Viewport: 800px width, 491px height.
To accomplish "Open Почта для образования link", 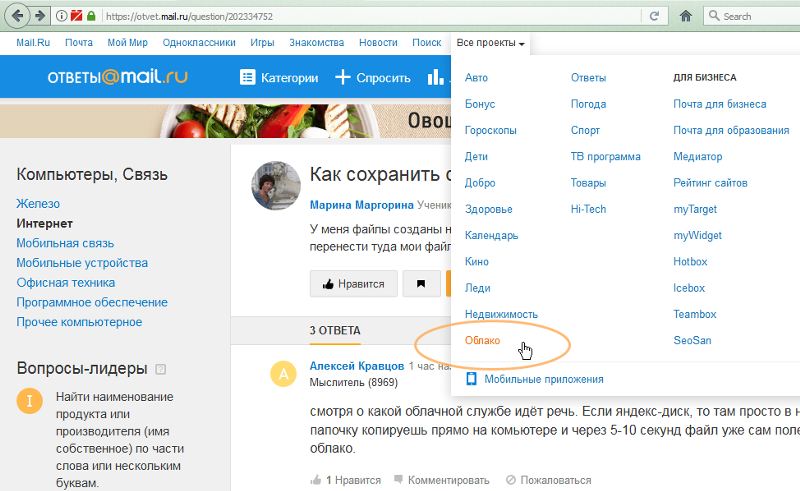I will (731, 130).
